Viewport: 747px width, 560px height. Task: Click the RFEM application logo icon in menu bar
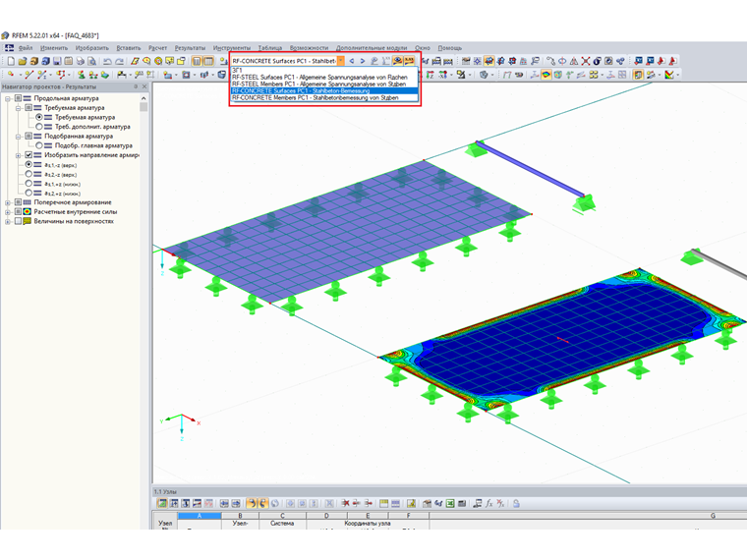tap(9, 47)
